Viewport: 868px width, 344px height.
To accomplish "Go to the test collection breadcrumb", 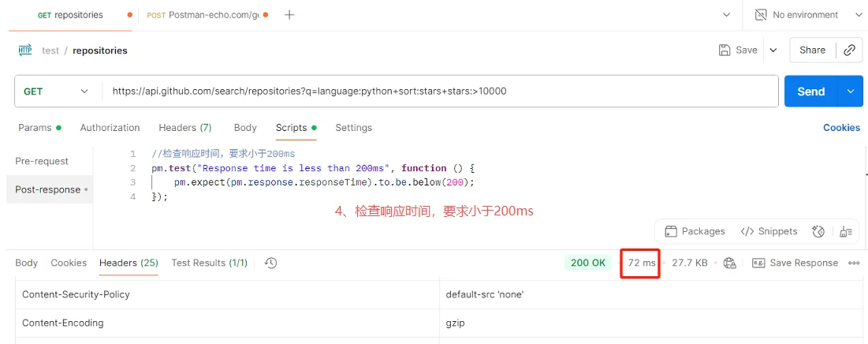I will [x=50, y=50].
